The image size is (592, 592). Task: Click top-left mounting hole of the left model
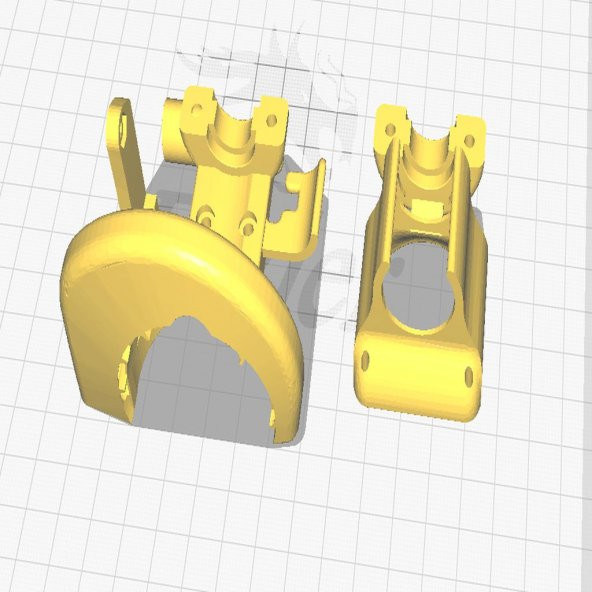point(196,109)
